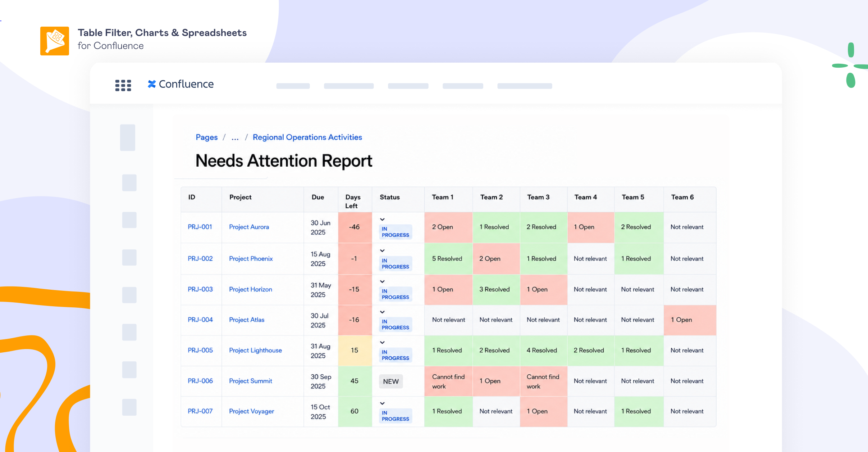Open the PRJ-005 link
The width and height of the screenshot is (868, 452).
pos(200,350)
